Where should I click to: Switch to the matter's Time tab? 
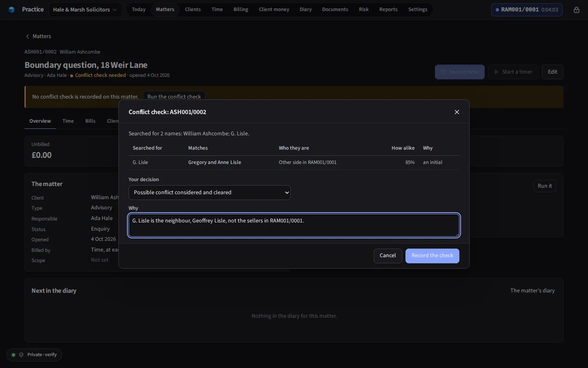(x=68, y=121)
